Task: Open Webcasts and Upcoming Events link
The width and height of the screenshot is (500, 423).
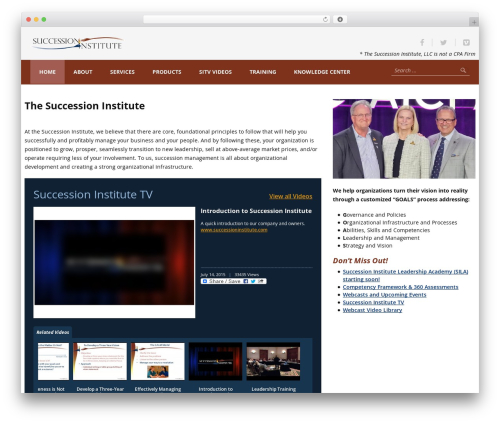Action: [384, 295]
